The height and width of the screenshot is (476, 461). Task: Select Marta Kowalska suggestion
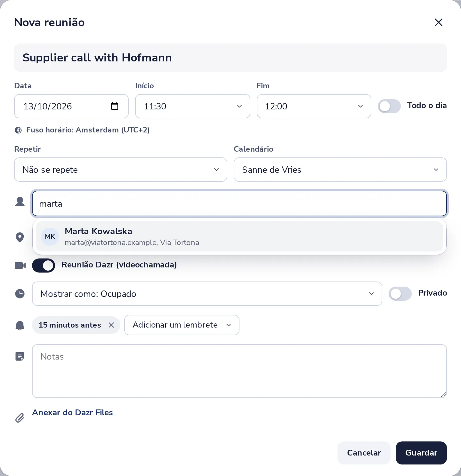coord(239,237)
